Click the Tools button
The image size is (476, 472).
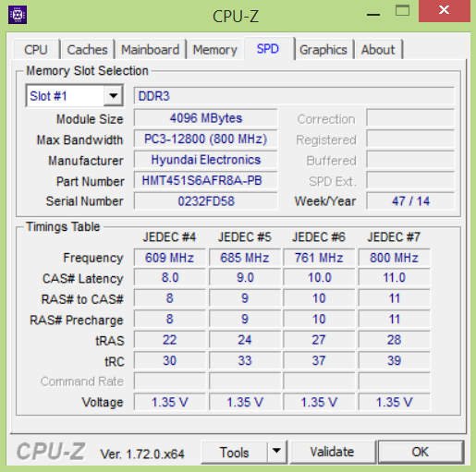click(234, 452)
